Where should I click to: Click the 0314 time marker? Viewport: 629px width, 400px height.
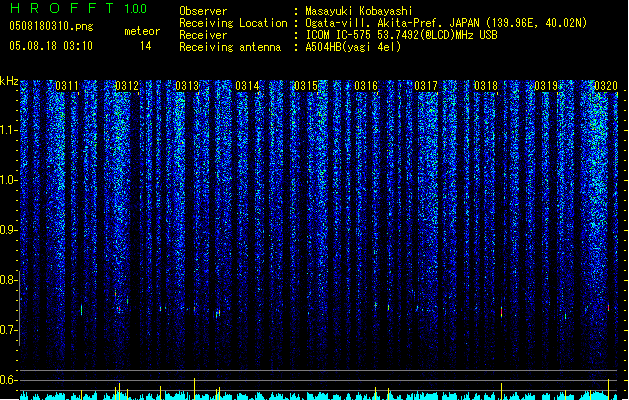247,86
